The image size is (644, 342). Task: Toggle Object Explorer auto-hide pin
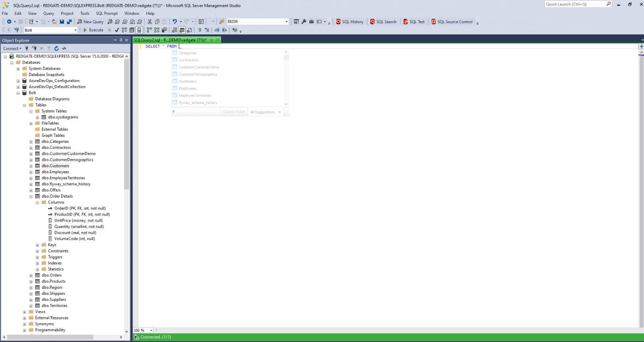click(x=121, y=40)
